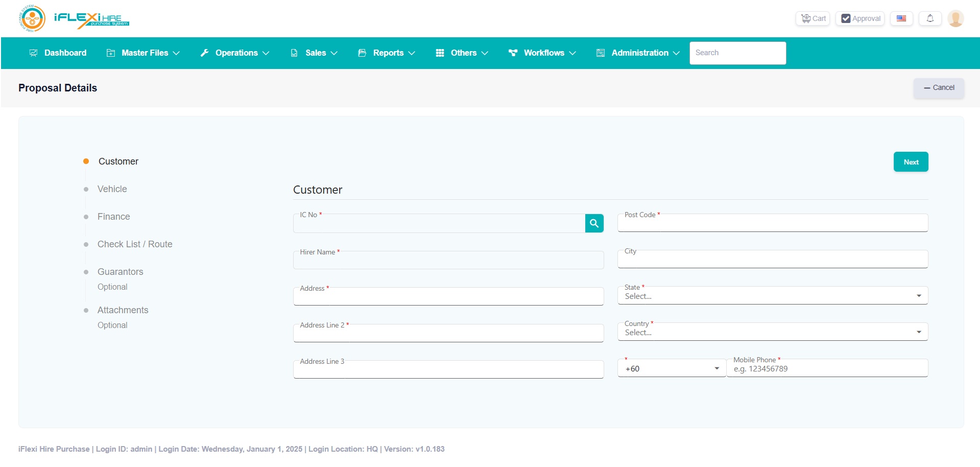
Task: Jump to the Finance step
Action: pos(113,217)
